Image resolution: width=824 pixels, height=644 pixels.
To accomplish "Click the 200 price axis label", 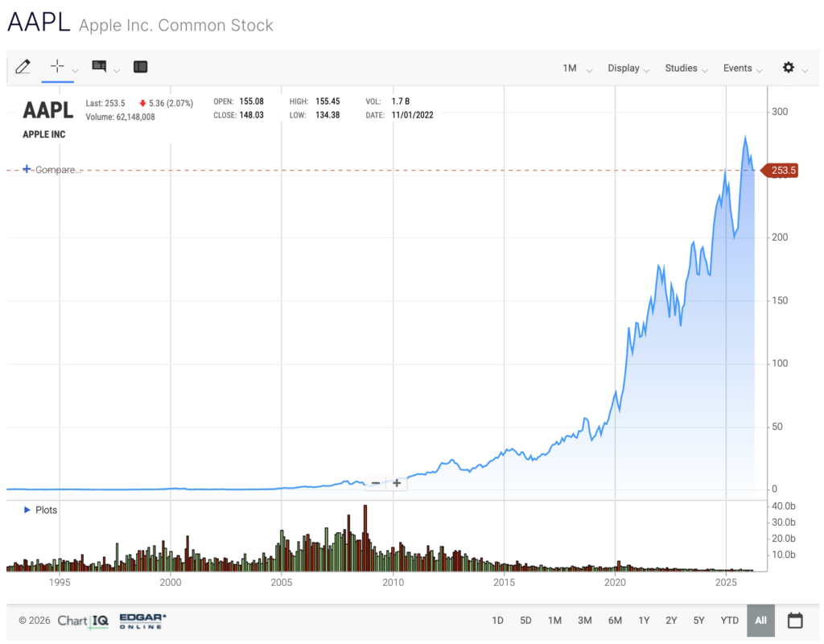I will click(780, 237).
